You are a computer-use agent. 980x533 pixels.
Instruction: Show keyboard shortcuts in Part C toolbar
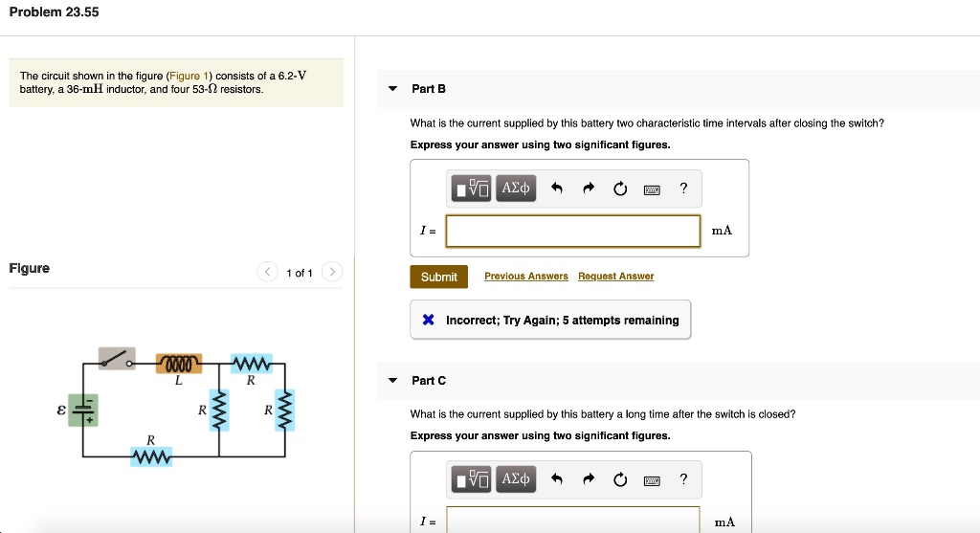652,481
